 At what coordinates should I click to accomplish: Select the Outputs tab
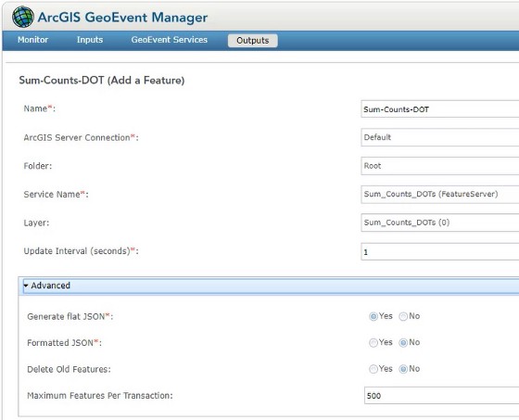pos(252,41)
